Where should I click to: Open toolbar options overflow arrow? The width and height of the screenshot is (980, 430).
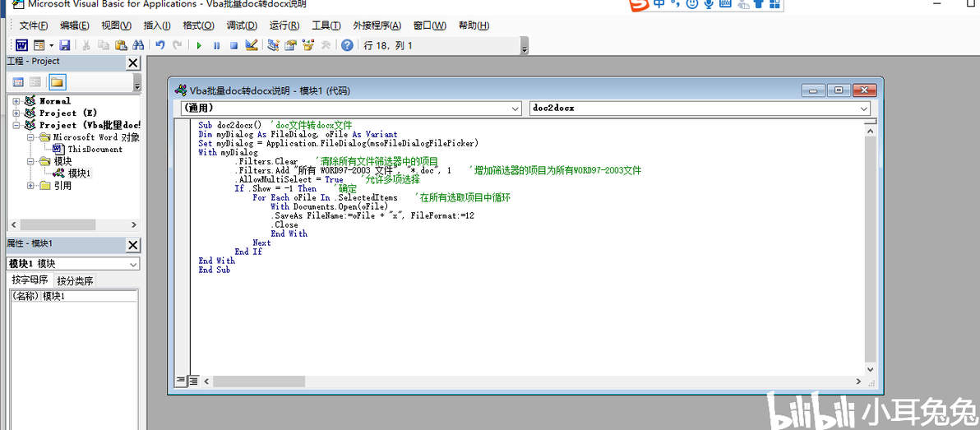click(x=525, y=46)
